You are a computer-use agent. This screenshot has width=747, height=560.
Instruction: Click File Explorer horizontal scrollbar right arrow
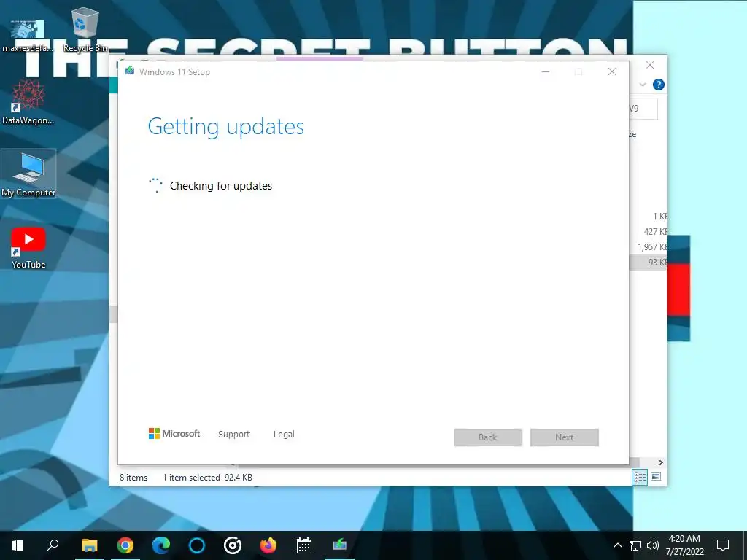660,462
